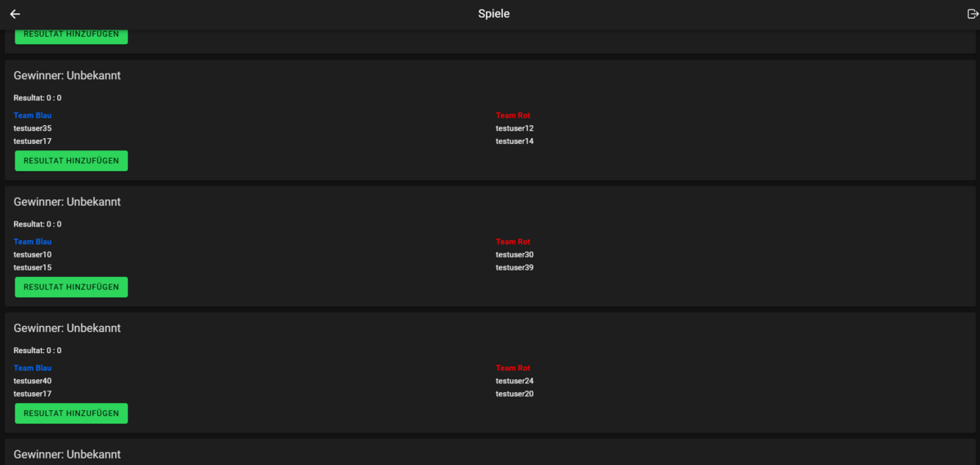Click the Spiele page title

click(494, 14)
